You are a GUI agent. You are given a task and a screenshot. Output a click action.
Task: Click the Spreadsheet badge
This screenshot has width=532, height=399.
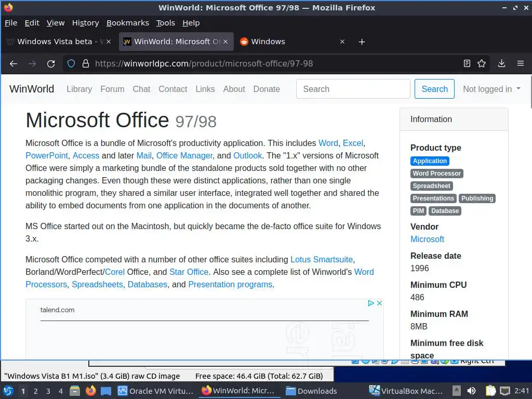(432, 186)
